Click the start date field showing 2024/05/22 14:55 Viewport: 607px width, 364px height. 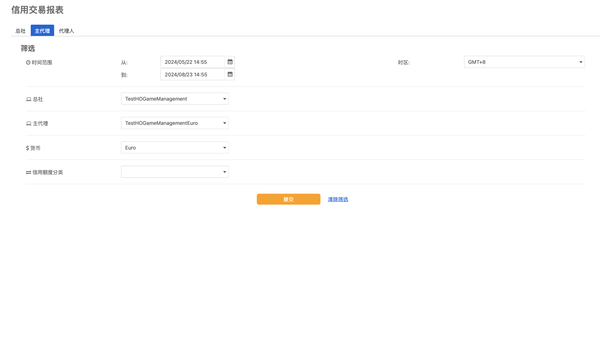tap(192, 62)
